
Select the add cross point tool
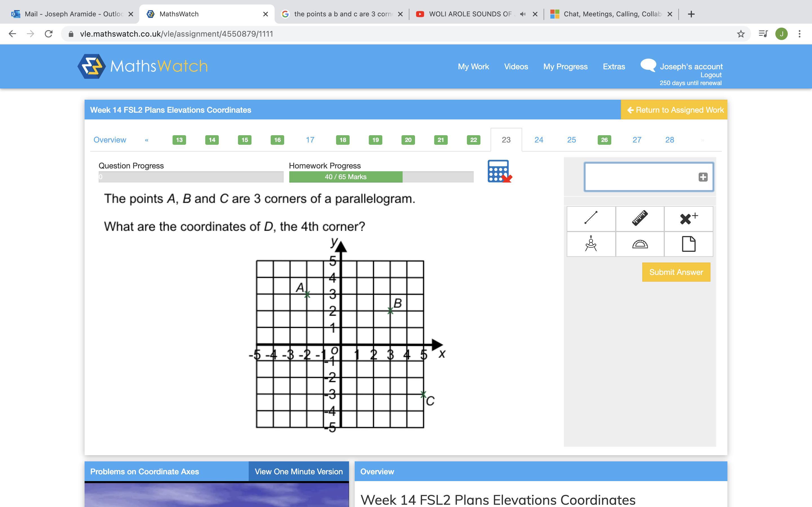(689, 218)
